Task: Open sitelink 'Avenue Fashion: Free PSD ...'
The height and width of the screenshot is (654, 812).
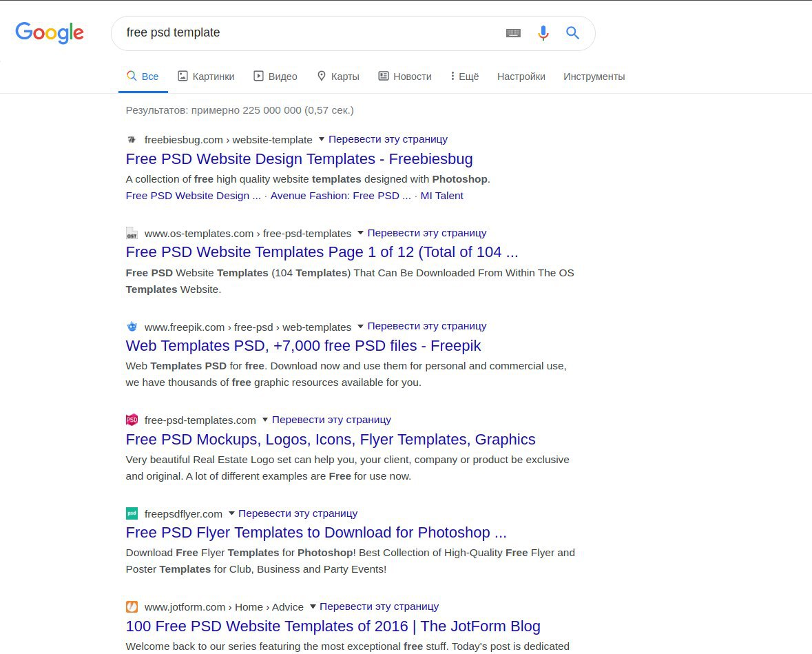Action: 340,196
